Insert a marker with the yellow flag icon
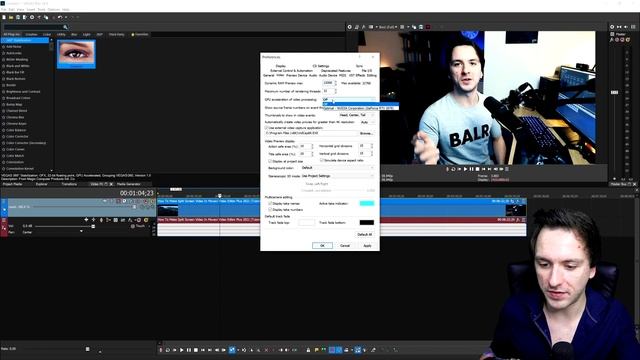 tap(316, 350)
